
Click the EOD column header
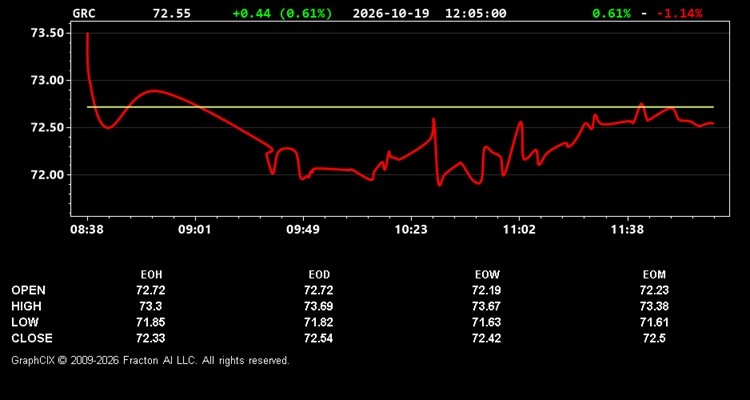[319, 275]
